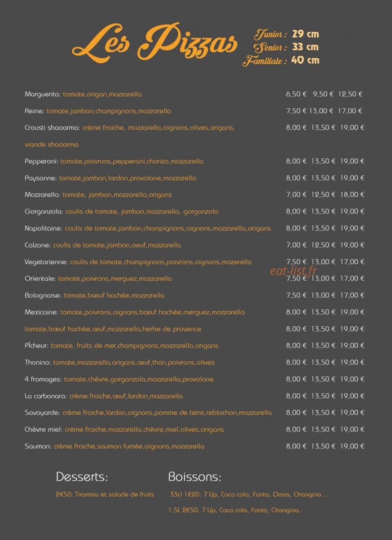Select the Paysanne pizza ingredients text
The image size is (392, 540).
pos(128,178)
